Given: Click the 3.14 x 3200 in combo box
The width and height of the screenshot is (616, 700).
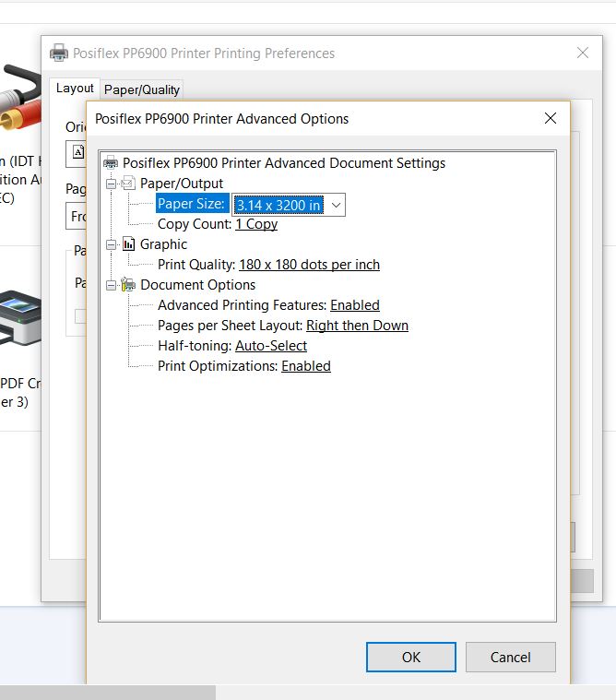Looking at the screenshot, I should (x=289, y=205).
